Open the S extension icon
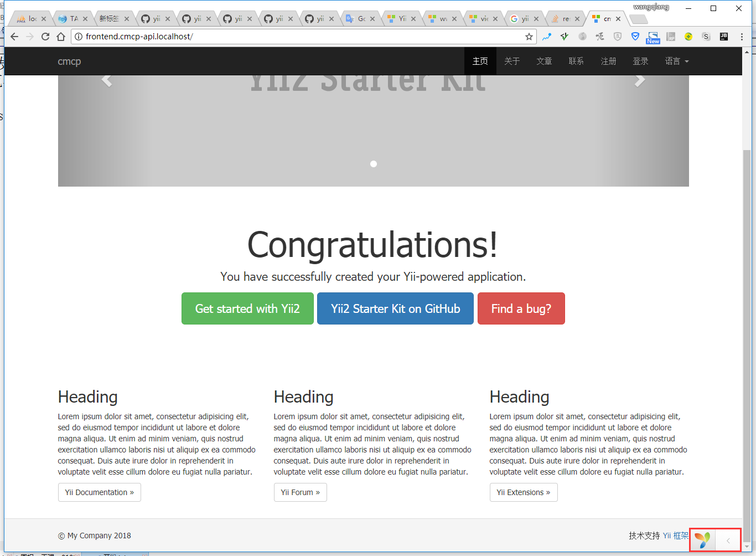This screenshot has width=756, height=556. [x=706, y=37]
